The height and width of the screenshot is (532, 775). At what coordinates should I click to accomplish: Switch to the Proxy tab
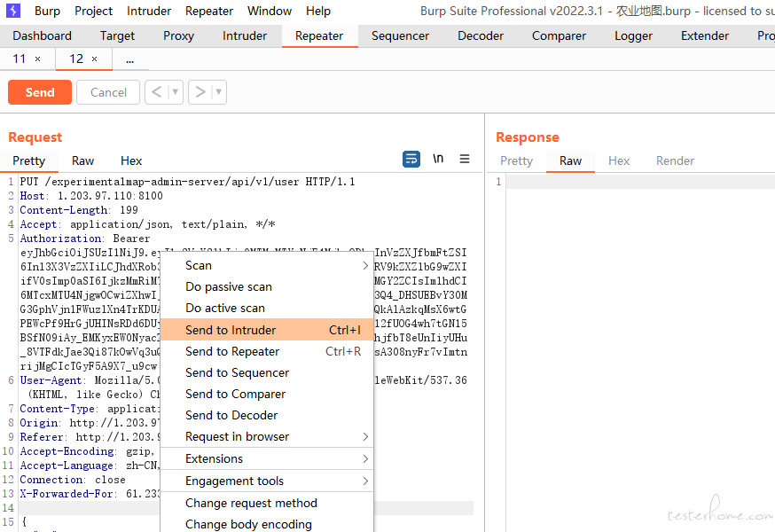(x=178, y=35)
